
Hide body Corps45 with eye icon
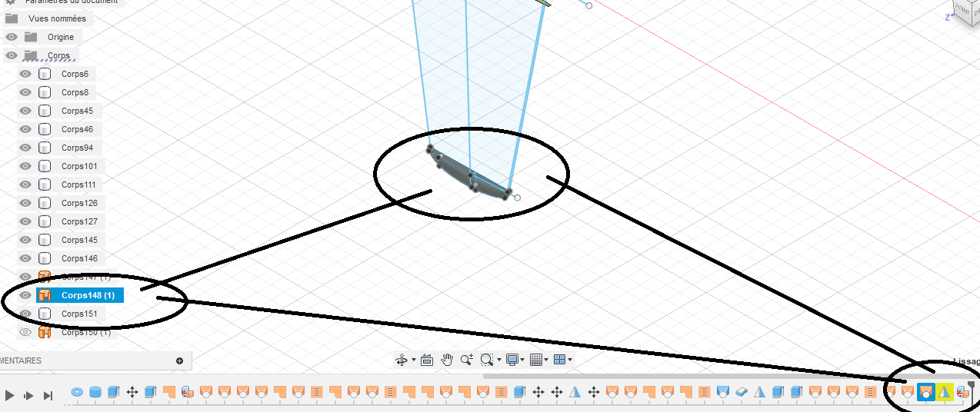pyautogui.click(x=25, y=111)
